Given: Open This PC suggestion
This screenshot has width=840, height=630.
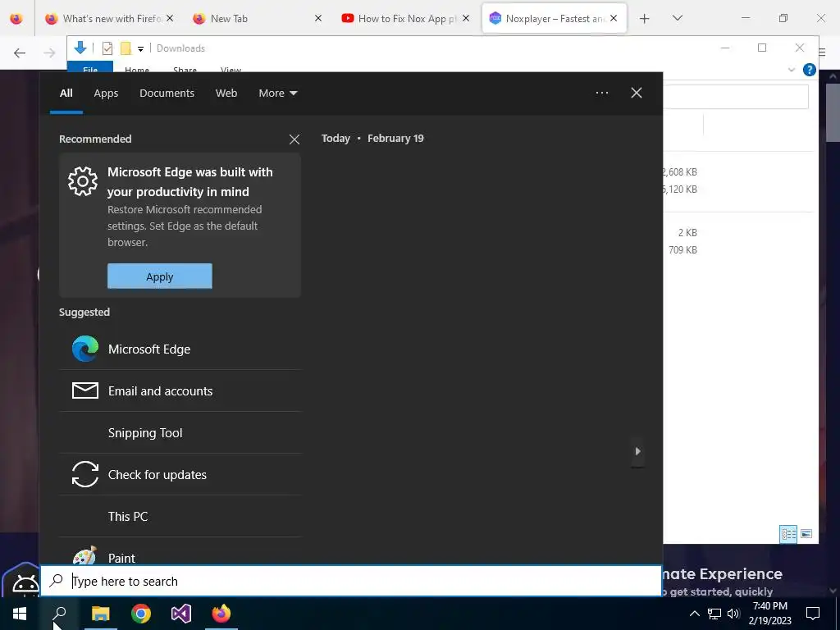Looking at the screenshot, I should (x=180, y=517).
